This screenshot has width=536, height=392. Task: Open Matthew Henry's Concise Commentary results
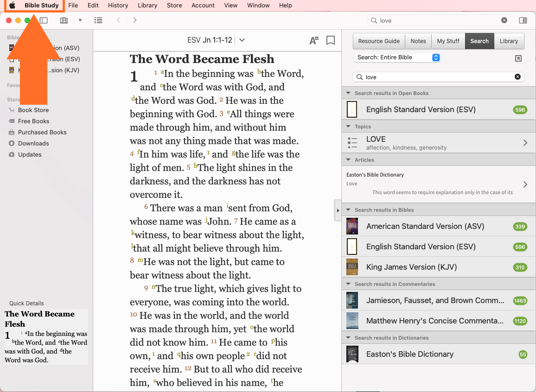point(439,321)
